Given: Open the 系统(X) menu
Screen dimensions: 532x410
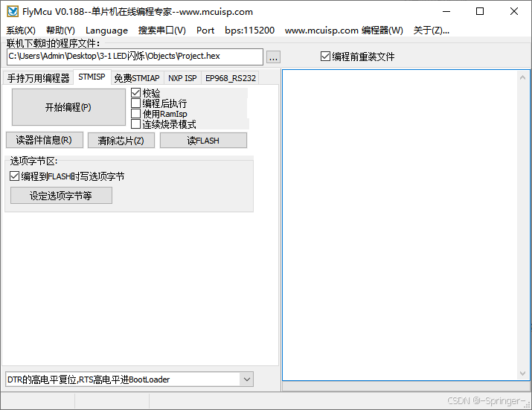Looking at the screenshot, I should pos(21,31).
